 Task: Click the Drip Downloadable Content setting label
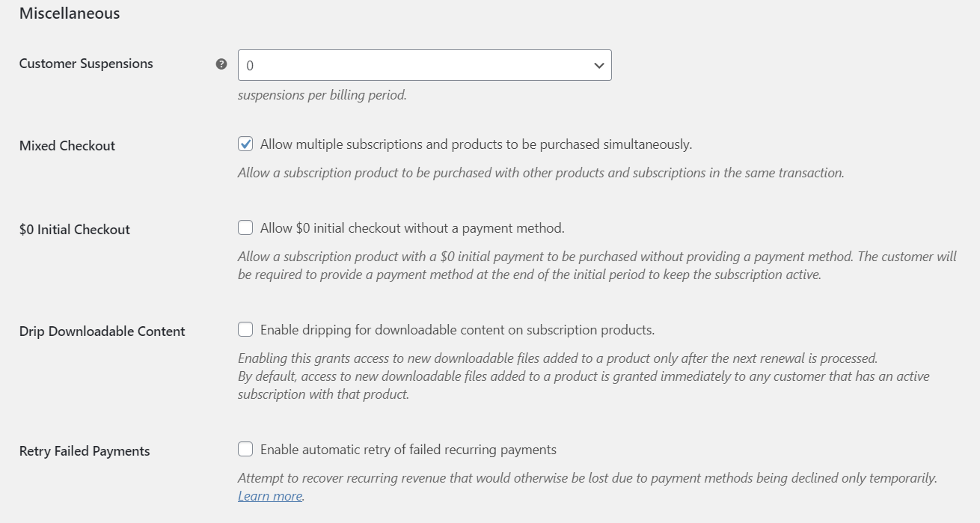pos(102,331)
